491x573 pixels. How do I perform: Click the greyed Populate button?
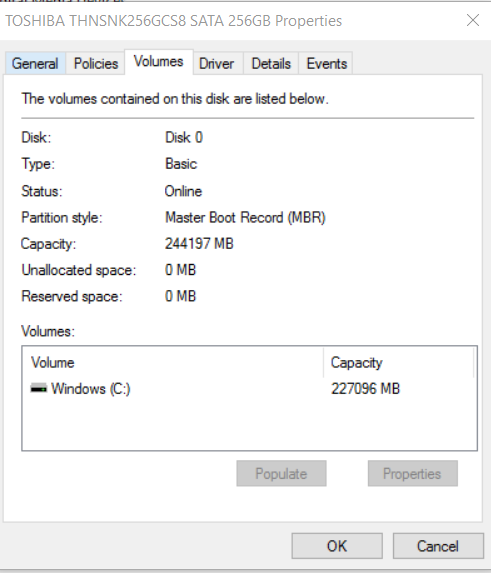pyautogui.click(x=281, y=474)
